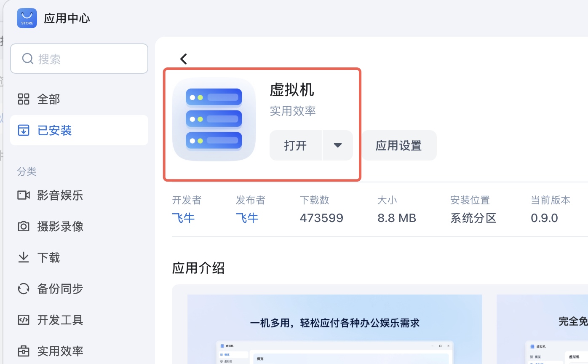Open the 全部 sidebar item
This screenshot has height=364, width=588.
(79, 99)
